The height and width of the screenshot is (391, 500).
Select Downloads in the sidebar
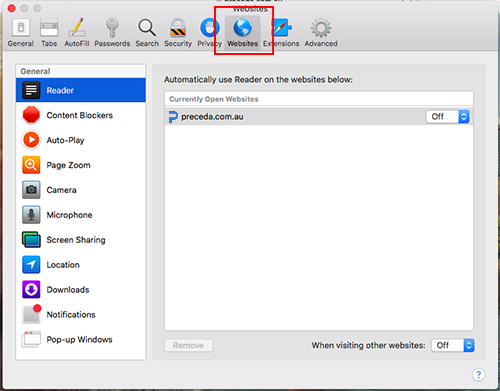81,290
